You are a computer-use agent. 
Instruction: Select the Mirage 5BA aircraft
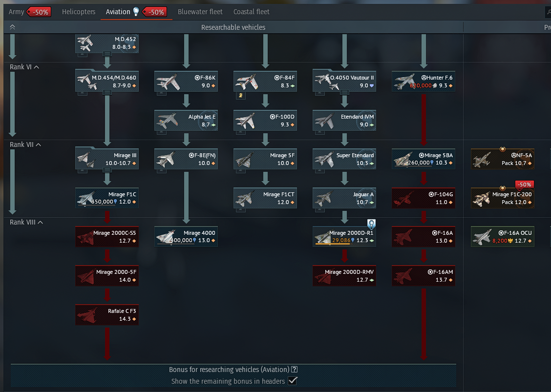click(424, 159)
